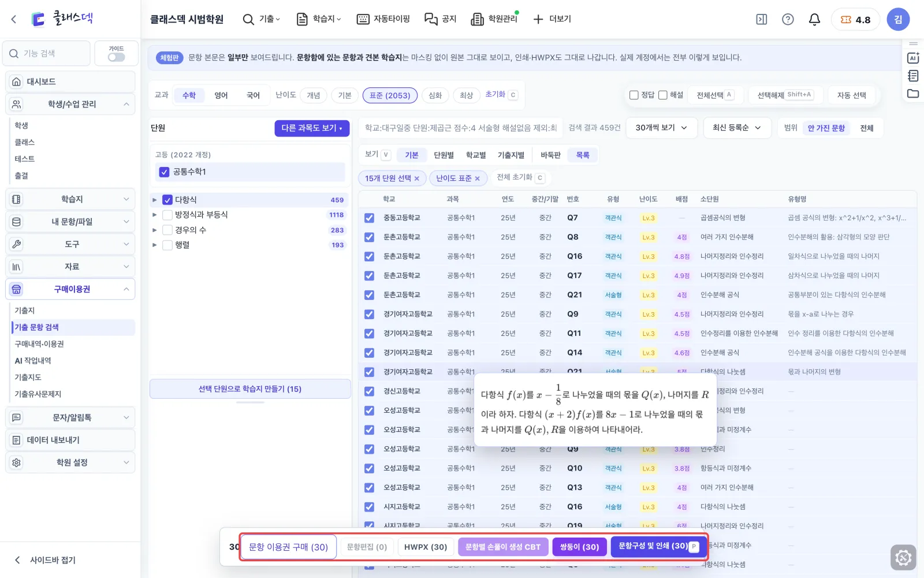The height and width of the screenshot is (578, 924).
Task: Uncheck the 공통수학1 checkbox
Action: click(164, 172)
